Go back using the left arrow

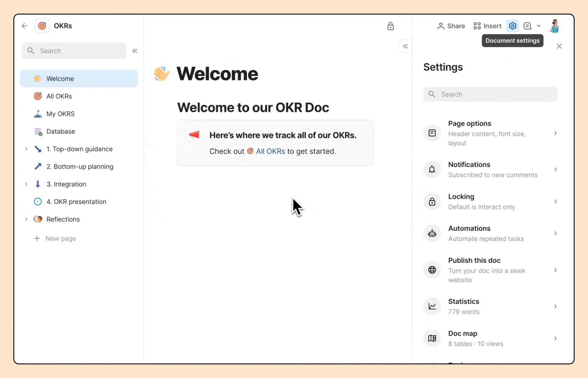click(24, 26)
